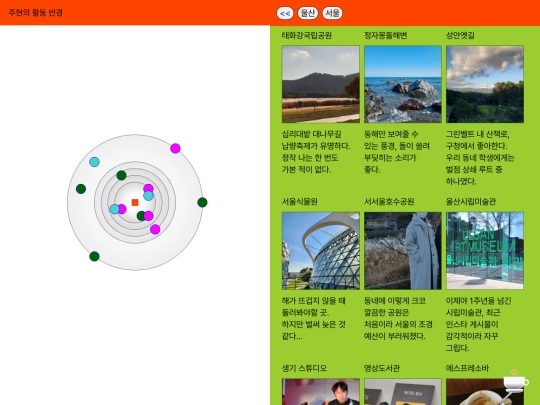Screen dimensions: 540x405
Task: Click the 생기 스튜디오 card title
Action: 304,368
